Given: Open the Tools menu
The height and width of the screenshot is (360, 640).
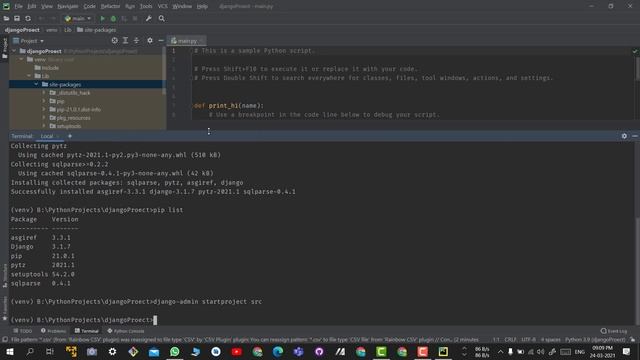Looking at the screenshot, I should (x=146, y=6).
